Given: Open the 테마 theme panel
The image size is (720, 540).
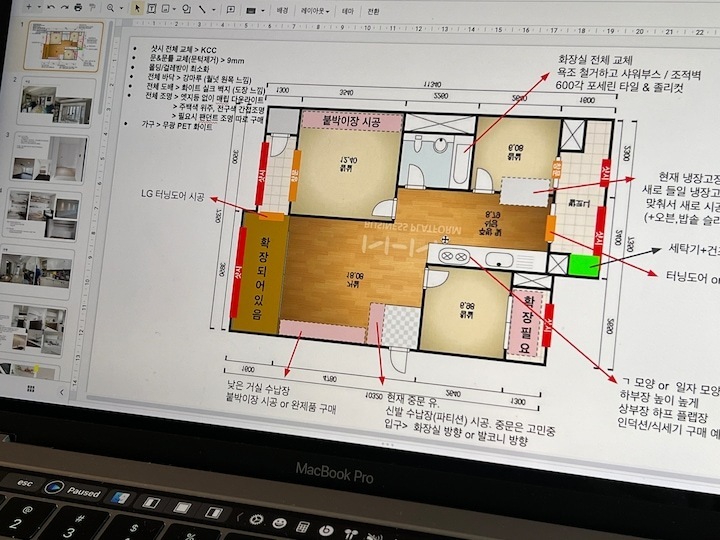Looking at the screenshot, I should [x=348, y=12].
